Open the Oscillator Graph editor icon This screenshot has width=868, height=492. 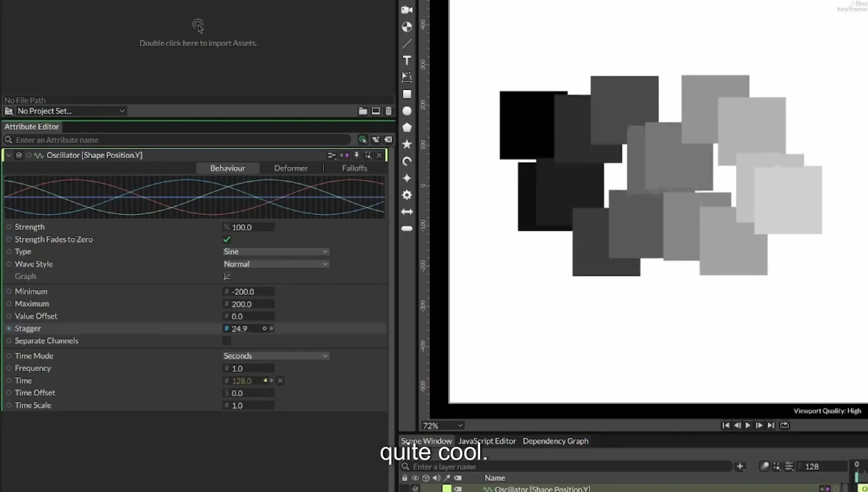coord(227,276)
